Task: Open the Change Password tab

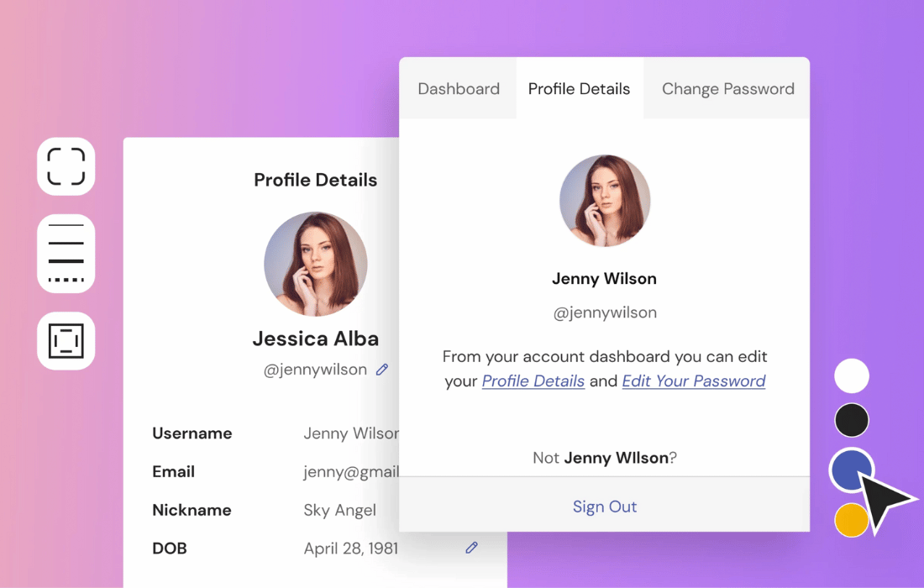Action: pyautogui.click(x=727, y=88)
